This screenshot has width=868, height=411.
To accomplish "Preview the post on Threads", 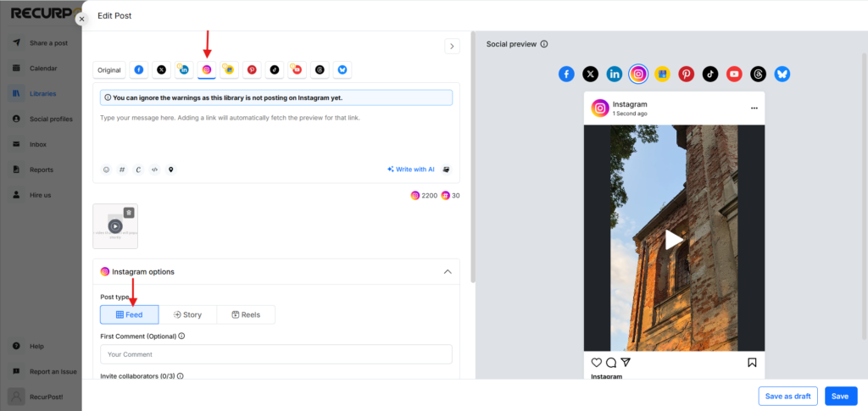I will 759,74.
